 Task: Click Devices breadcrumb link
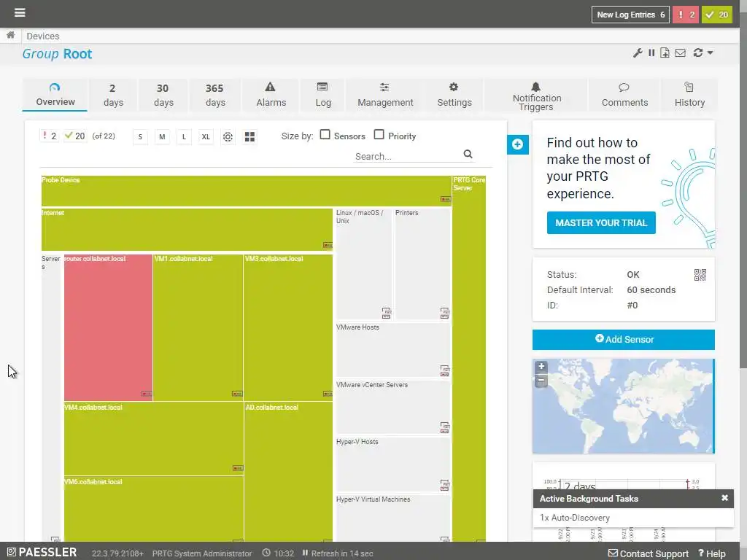click(x=43, y=36)
